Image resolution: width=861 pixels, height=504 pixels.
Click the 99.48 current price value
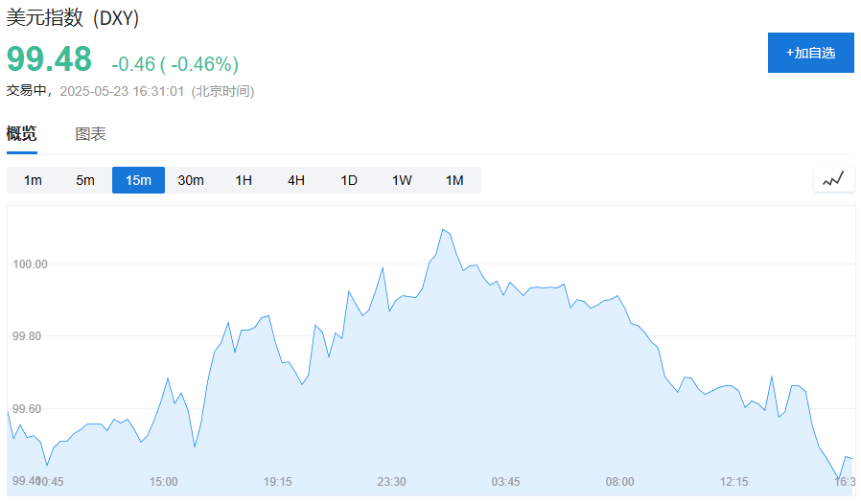tap(50, 58)
